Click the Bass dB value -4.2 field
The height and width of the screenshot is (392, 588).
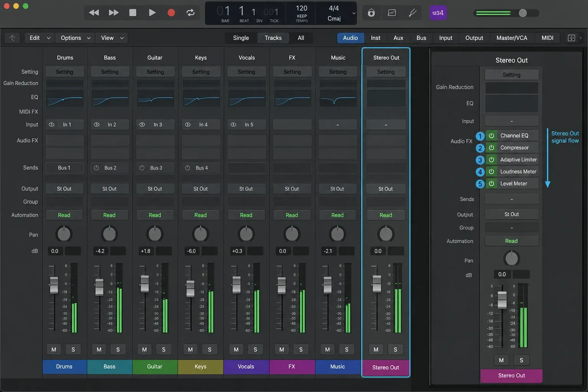coord(100,251)
